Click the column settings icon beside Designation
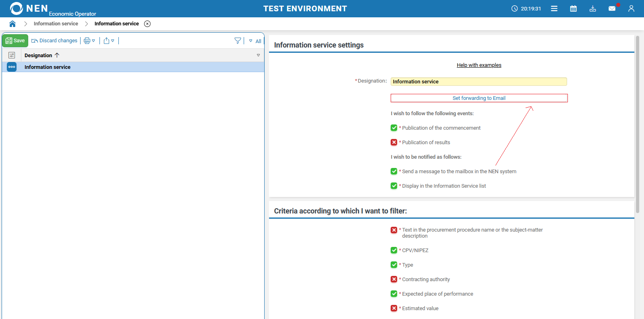The width and height of the screenshot is (644, 319). click(12, 55)
